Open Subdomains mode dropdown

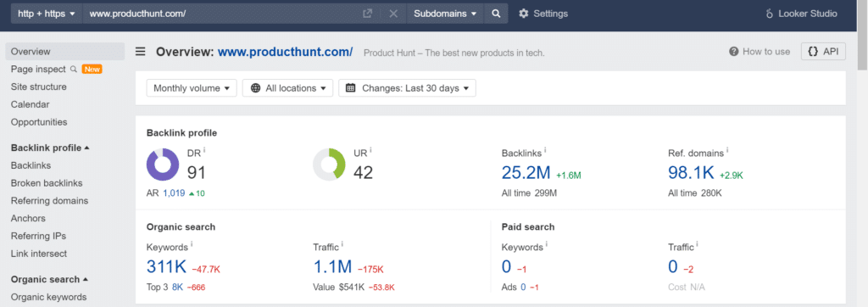click(x=446, y=14)
